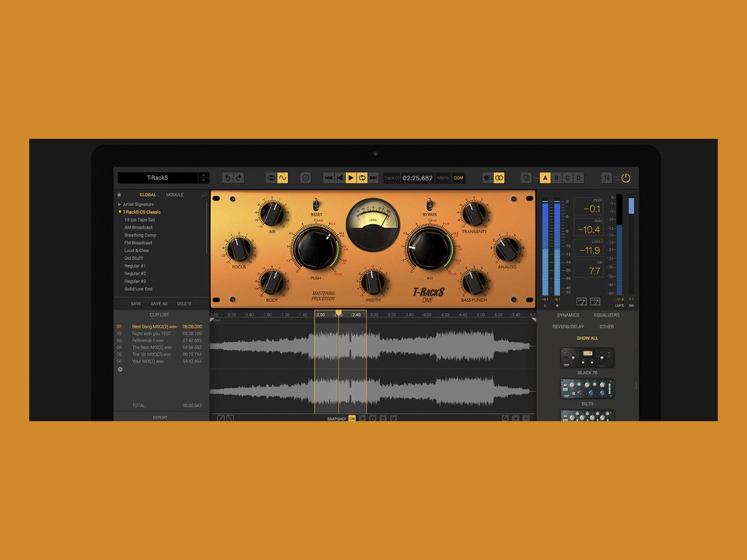The image size is (747, 560).
Task: Skip forward with fast-forward icon
Action: point(373,177)
